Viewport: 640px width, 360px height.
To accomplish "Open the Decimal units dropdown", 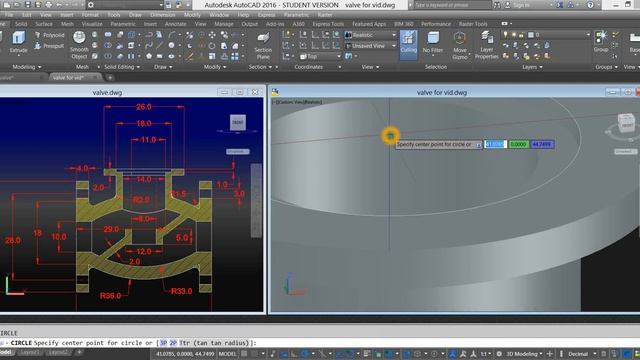I will click(x=581, y=354).
